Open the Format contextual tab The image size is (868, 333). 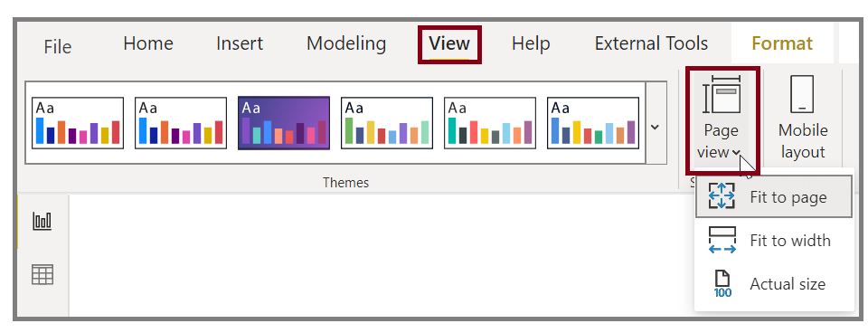pyautogui.click(x=781, y=43)
